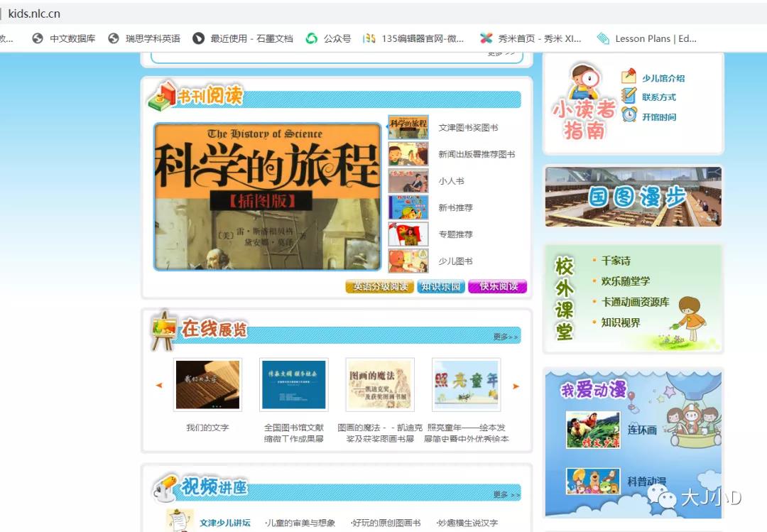
Task: Open the 秀米首页 bookmark
Action: coord(531,38)
